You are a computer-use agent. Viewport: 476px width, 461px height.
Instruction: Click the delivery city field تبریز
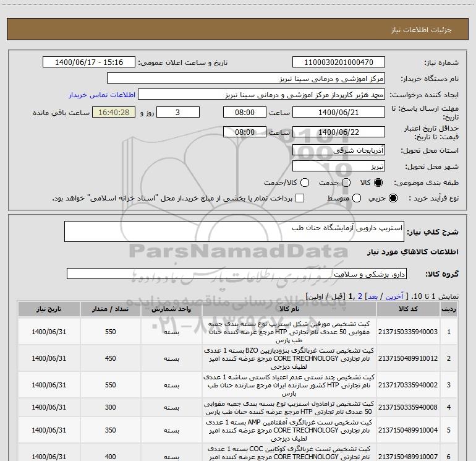339,166
